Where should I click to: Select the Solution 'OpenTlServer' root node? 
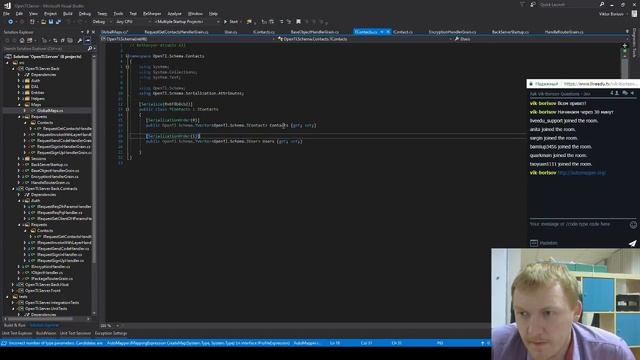point(47,57)
